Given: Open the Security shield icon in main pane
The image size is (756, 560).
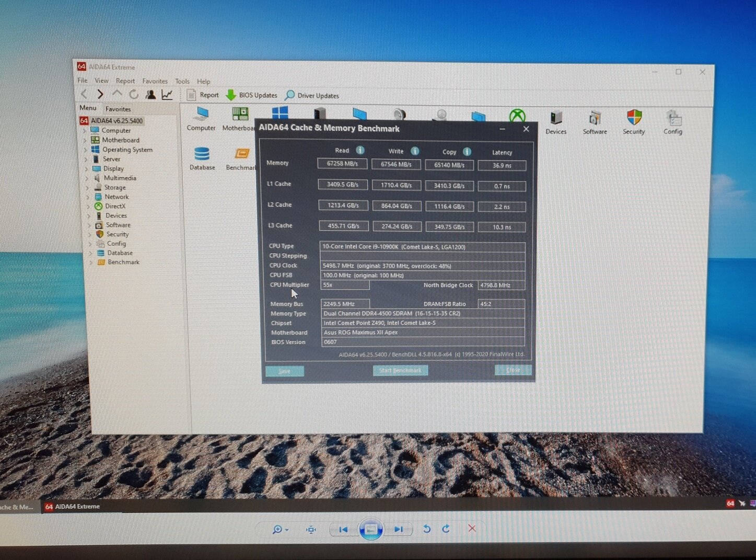Looking at the screenshot, I should (634, 122).
